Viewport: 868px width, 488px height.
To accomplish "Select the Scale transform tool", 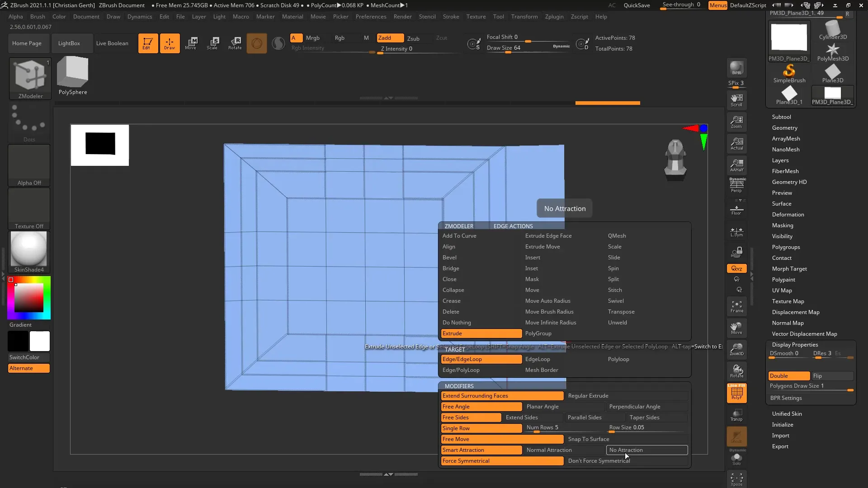I will pos(212,43).
